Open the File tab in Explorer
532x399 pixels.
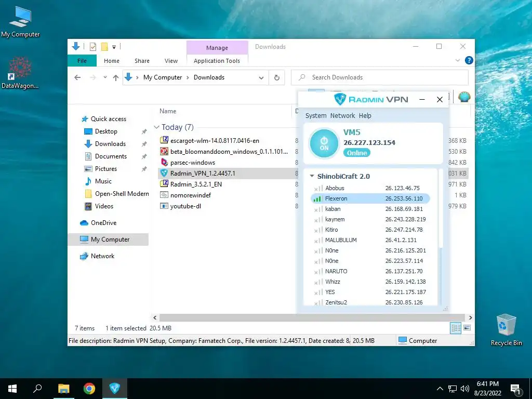click(x=82, y=61)
